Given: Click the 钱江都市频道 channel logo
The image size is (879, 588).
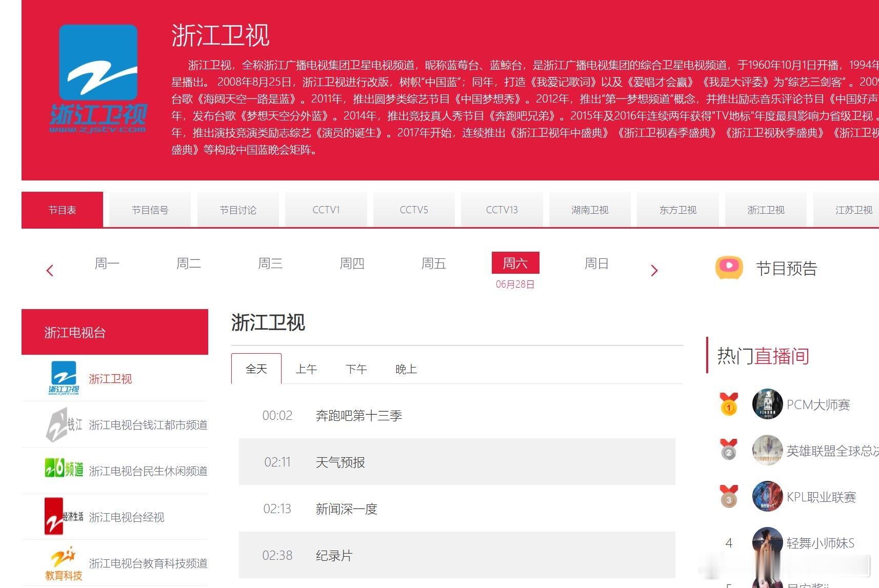Looking at the screenshot, I should (64, 424).
